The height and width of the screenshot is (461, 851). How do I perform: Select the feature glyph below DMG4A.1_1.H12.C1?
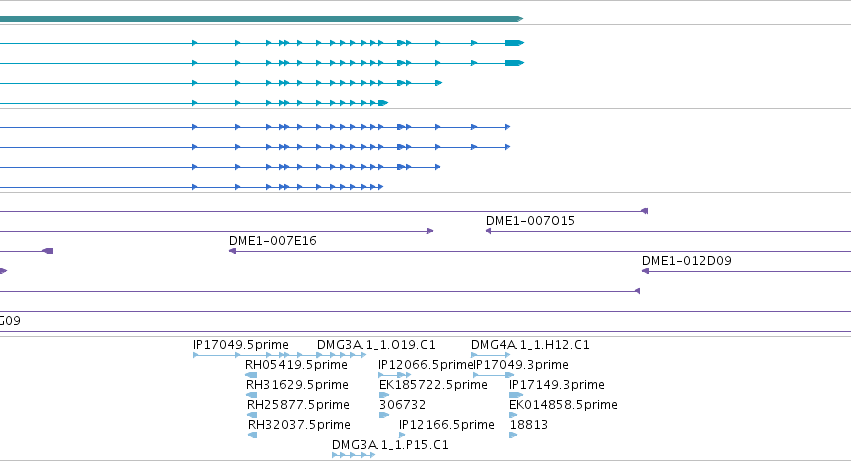[x=491, y=355]
